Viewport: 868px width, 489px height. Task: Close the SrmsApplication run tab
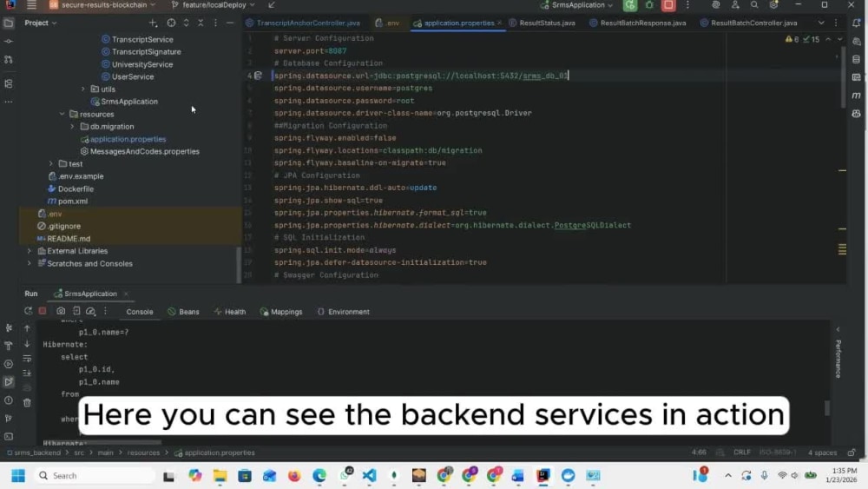[x=126, y=294]
